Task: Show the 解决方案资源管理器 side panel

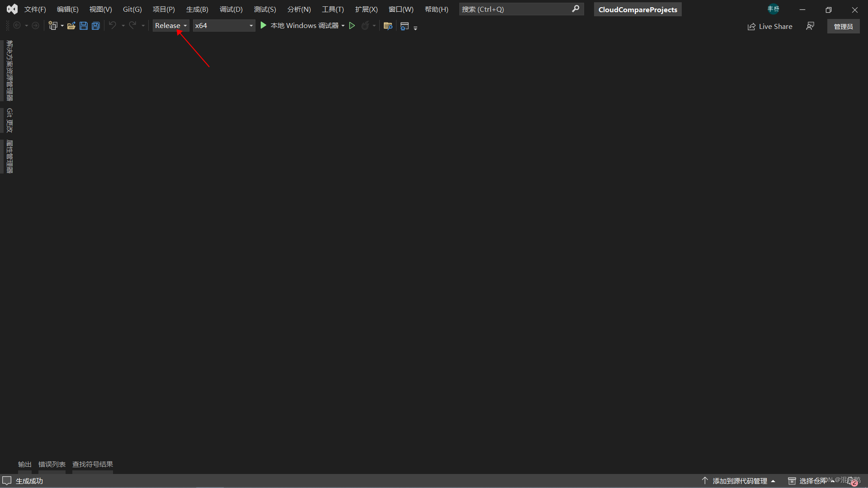Action: click(9, 70)
